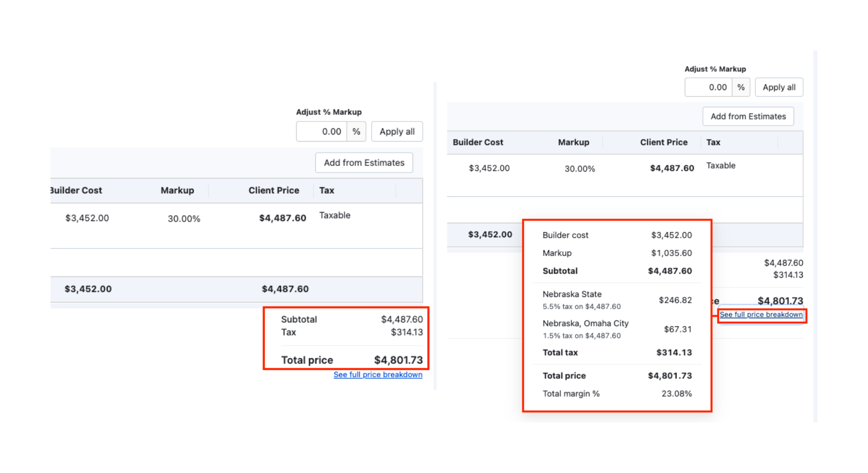The width and height of the screenshot is (868, 473).
Task: Click the Taxable cell in the left table
Action: pyautogui.click(x=335, y=215)
